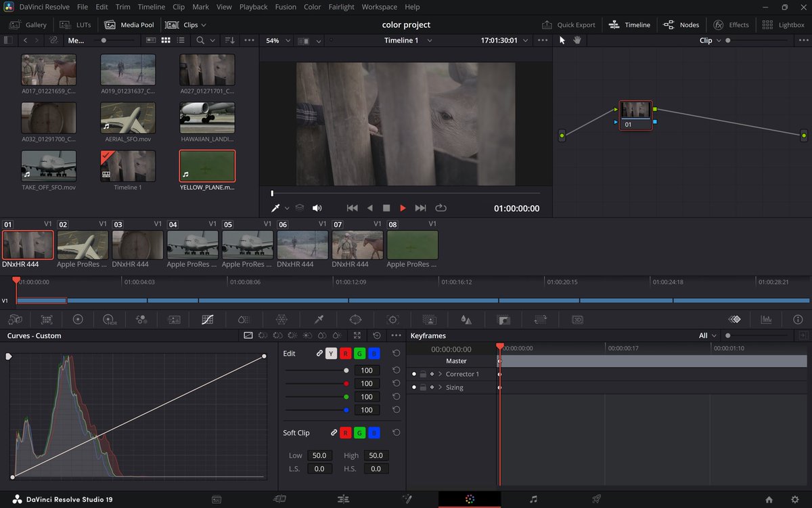Image resolution: width=812 pixels, height=508 pixels.
Task: Select the Qualifier eyedropper palette
Action: coord(319,319)
